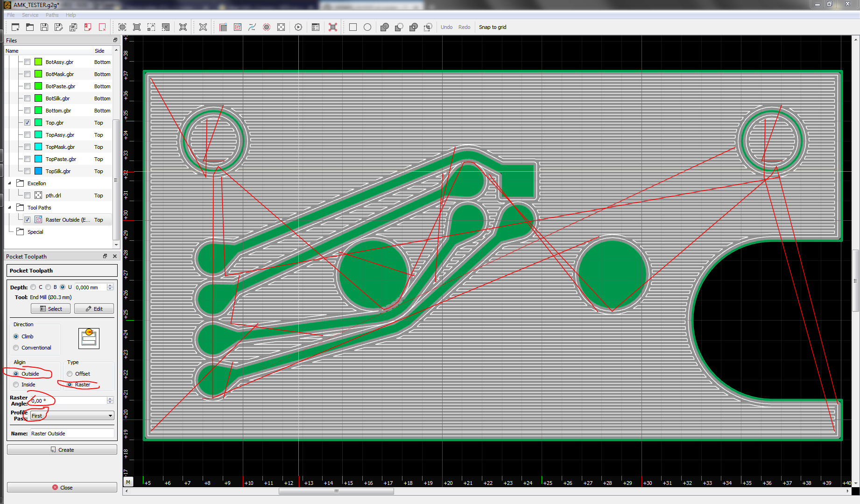The height and width of the screenshot is (504, 860).
Task: Click the solid square frame zoom icon
Action: pyautogui.click(x=137, y=27)
